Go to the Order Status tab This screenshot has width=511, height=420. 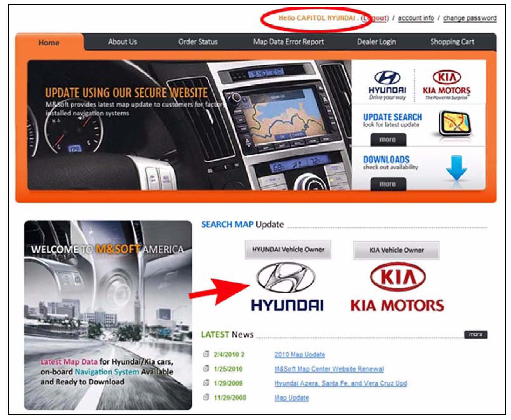tap(198, 42)
